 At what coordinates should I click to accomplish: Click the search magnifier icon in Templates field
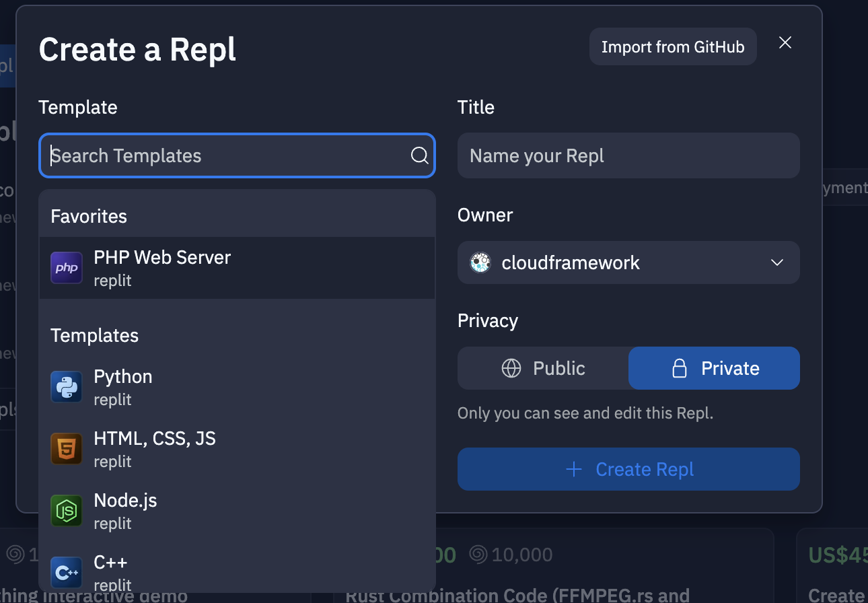pyautogui.click(x=419, y=155)
